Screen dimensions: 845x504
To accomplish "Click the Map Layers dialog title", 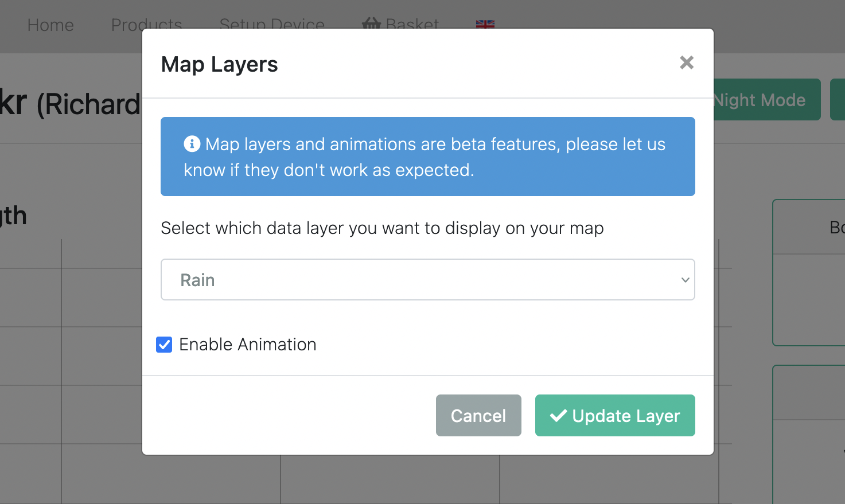I will (219, 64).
